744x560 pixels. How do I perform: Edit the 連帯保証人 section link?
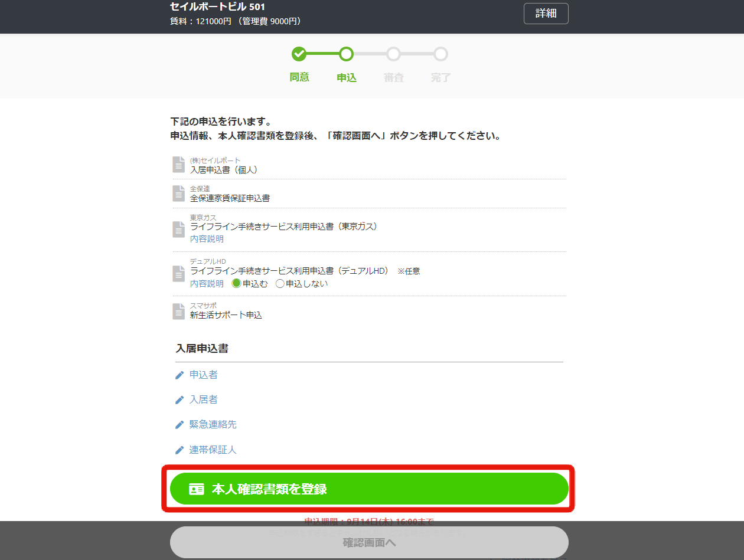pos(213,450)
